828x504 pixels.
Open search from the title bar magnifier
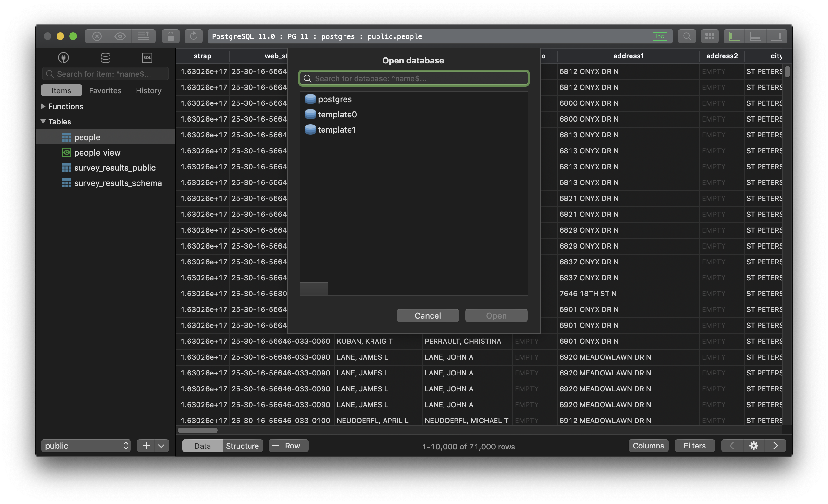point(686,36)
